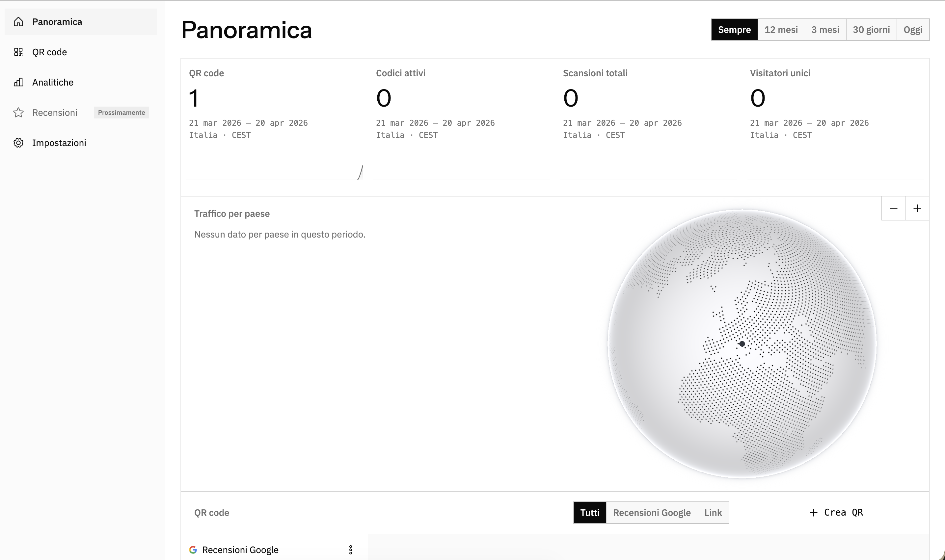Screen dimensions: 945x560
Task: Zoom out the globe with the minus button
Action: click(893, 208)
